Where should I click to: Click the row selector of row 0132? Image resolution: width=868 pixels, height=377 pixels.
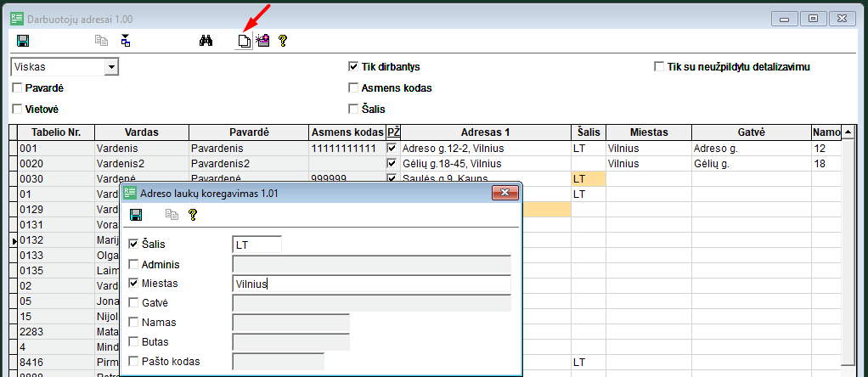pos(14,241)
